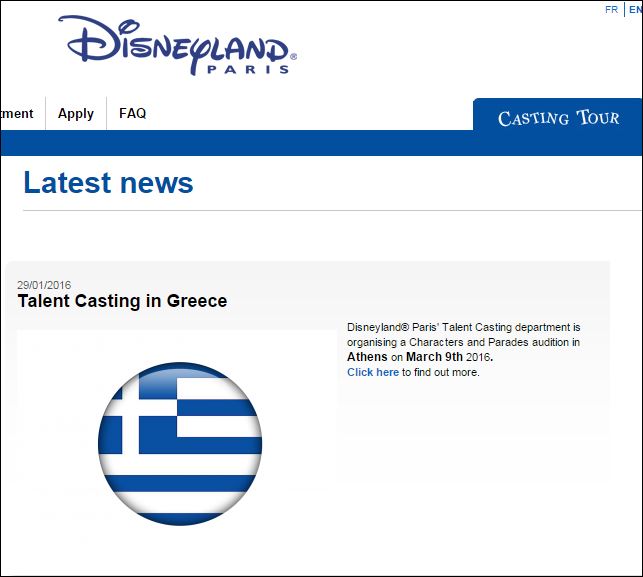Open the Apply menu item
The width and height of the screenshot is (643, 577).
[76, 114]
